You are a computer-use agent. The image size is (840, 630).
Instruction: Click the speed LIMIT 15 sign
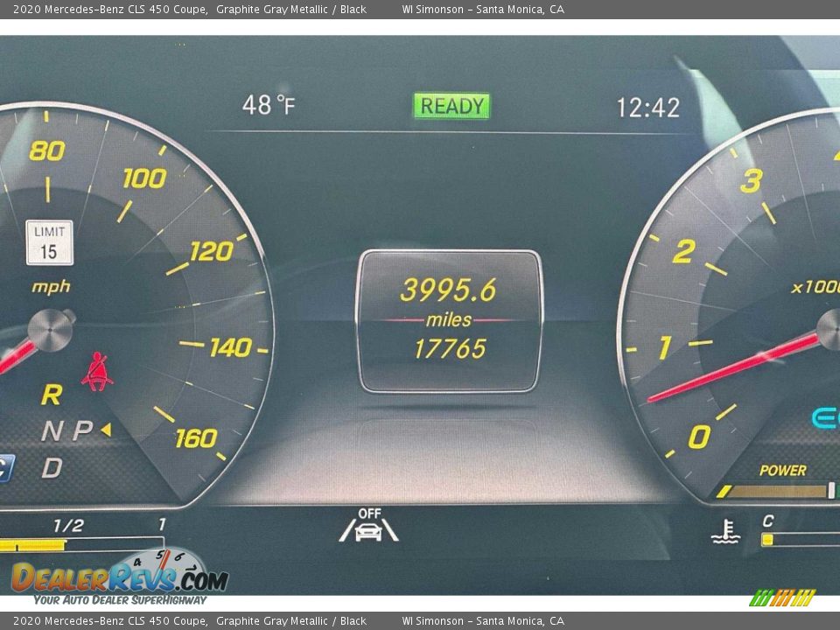[x=49, y=242]
